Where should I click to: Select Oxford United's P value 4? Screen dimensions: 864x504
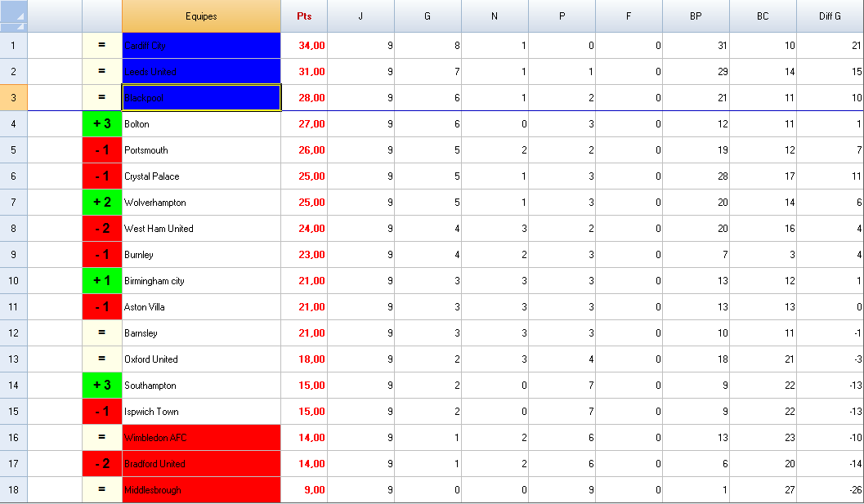(562, 359)
